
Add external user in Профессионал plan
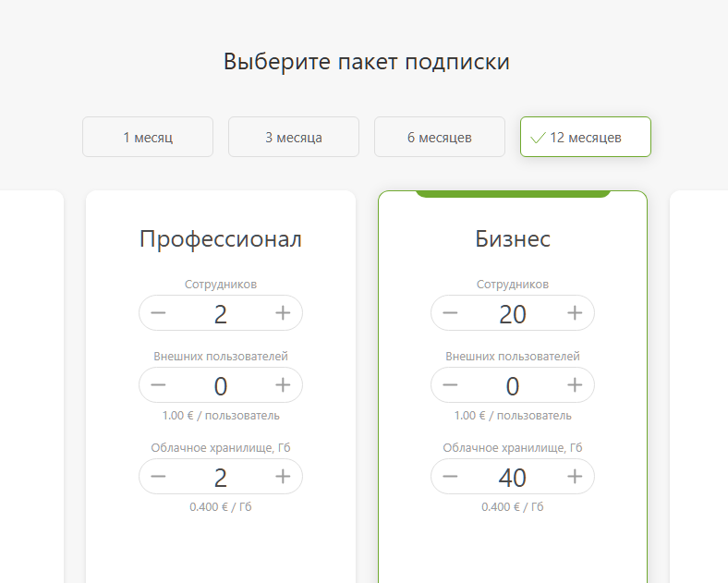tap(283, 385)
